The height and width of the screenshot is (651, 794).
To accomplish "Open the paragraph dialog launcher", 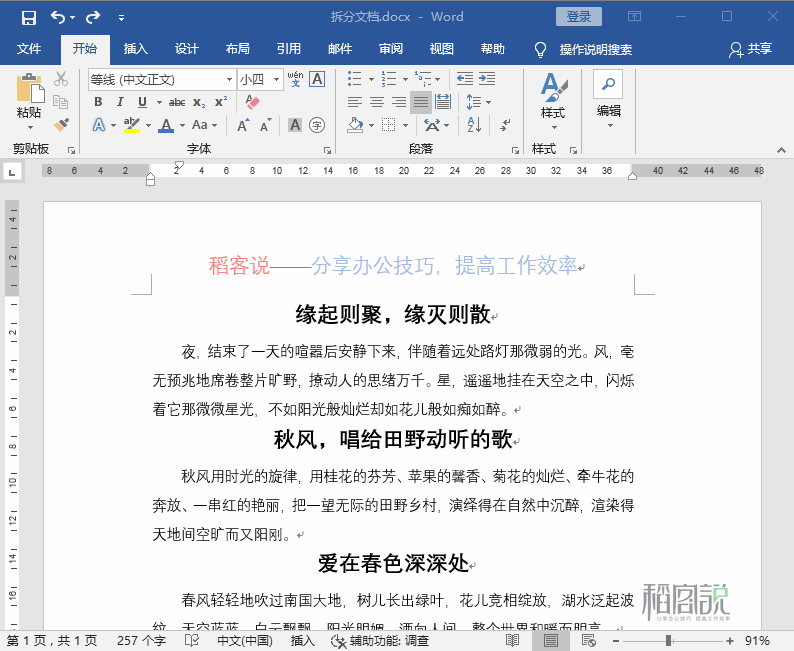I will pos(515,150).
